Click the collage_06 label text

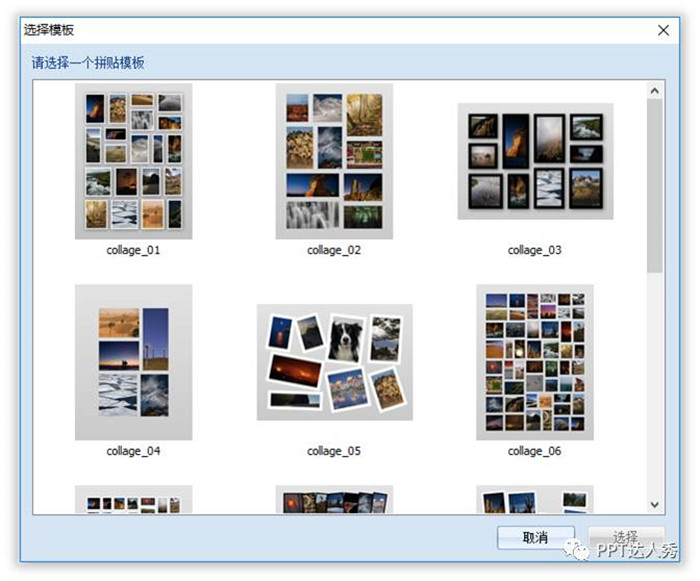[x=534, y=451]
